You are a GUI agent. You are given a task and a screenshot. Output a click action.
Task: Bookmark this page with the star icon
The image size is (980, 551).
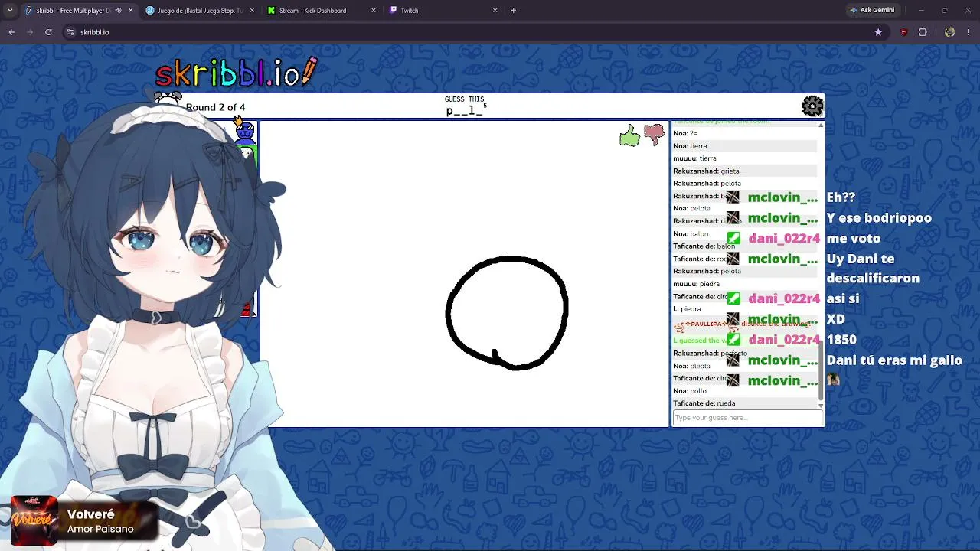[878, 32]
